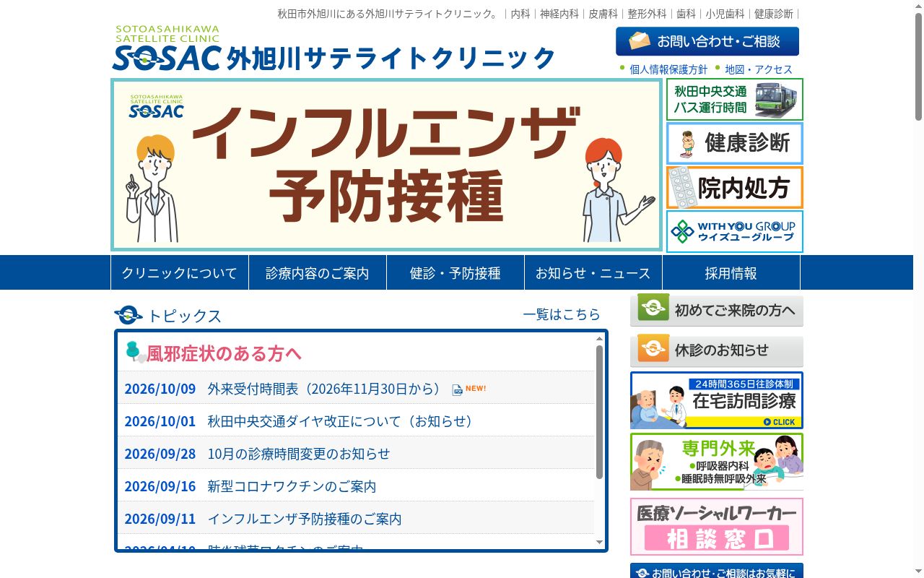Click PDF icon next to 外来受付時間表
Viewport: 924px width, 578px height.
point(458,390)
